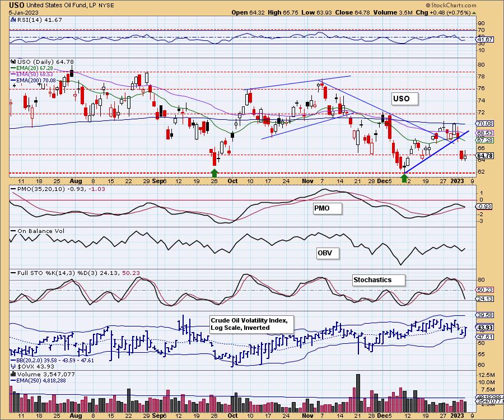The height and width of the screenshot is (420, 504).
Task: Click the 39.58 upper band value tag
Action: 485,315
